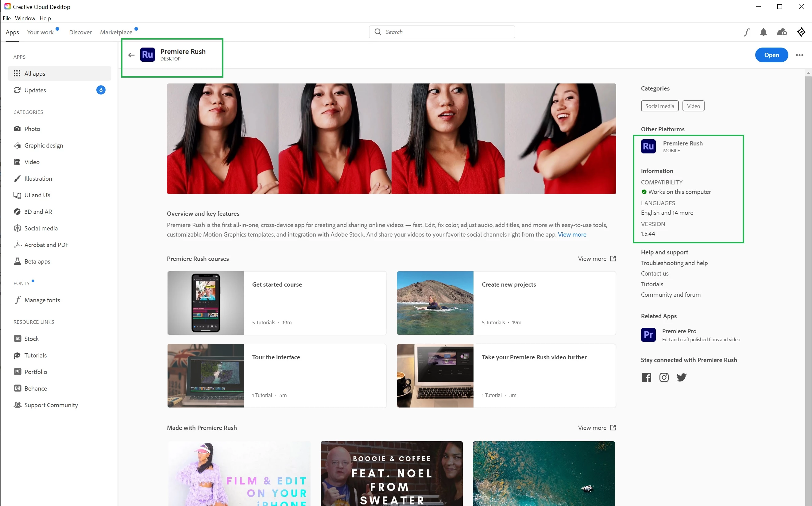Check cloud sync status icon

[x=782, y=32]
